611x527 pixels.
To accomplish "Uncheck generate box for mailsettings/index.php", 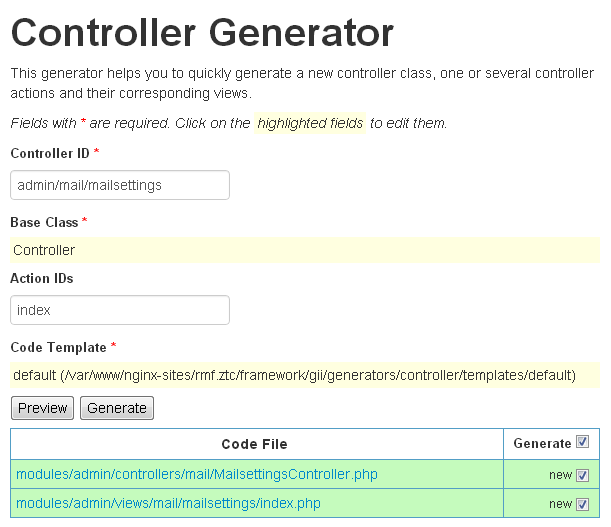I will tap(583, 504).
